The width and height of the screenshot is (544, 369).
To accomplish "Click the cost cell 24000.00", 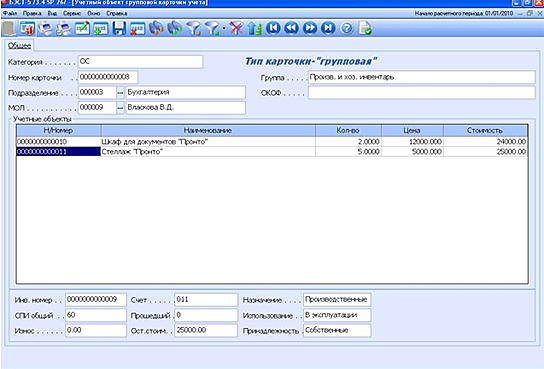I will [x=485, y=141].
